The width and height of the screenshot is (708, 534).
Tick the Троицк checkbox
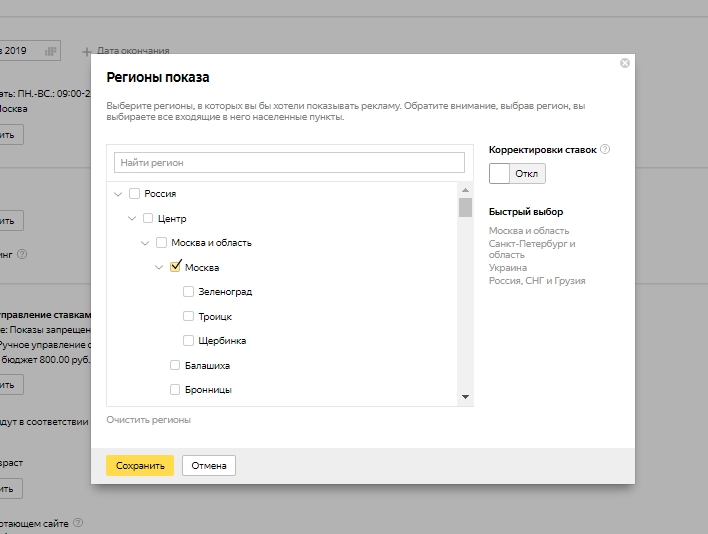click(x=189, y=316)
